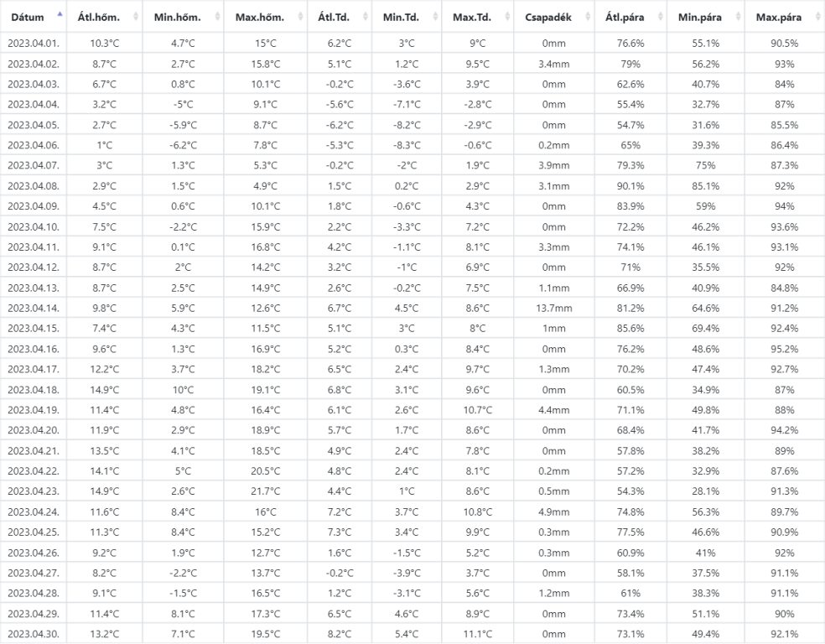
Task: Sort table by Min.pára column label
Action: coord(694,17)
